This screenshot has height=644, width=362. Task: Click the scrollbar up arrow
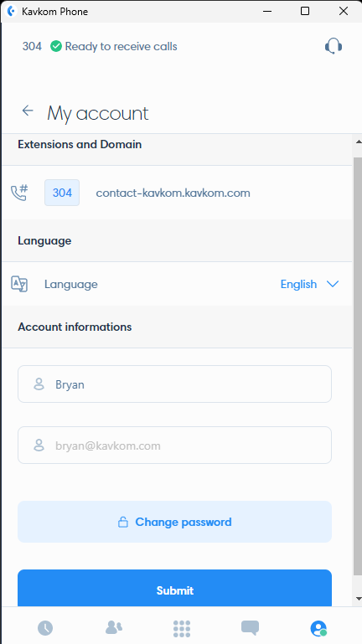[358, 142]
